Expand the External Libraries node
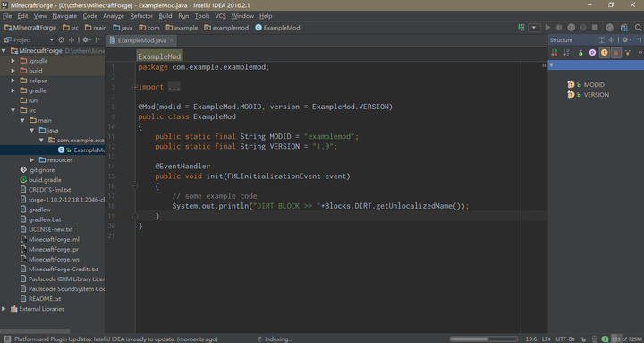644x343 pixels. (4, 308)
